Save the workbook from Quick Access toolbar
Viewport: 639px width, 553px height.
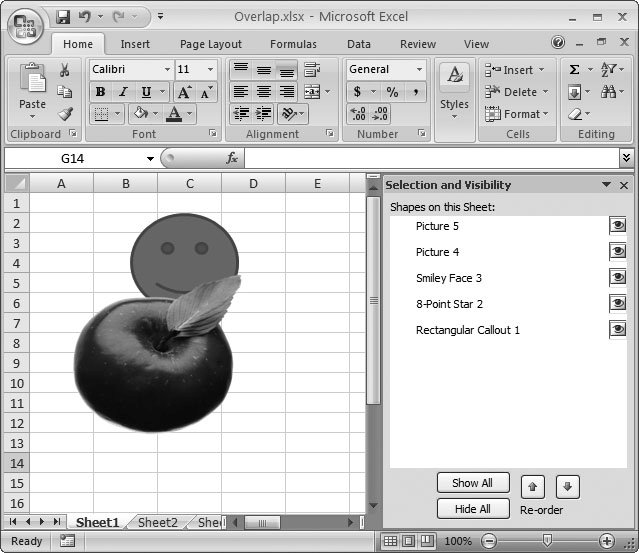[x=64, y=17]
